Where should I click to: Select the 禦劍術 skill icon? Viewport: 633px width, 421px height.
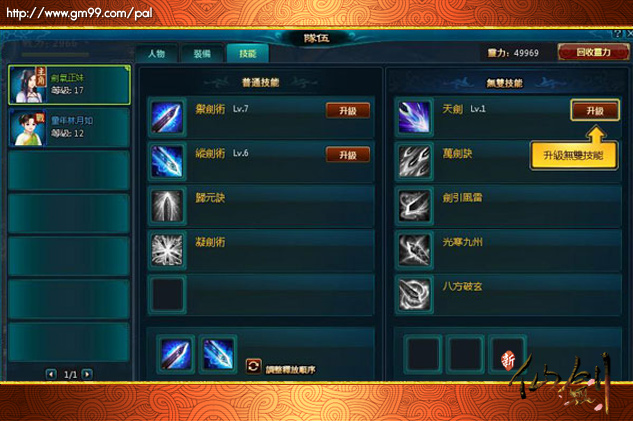coord(167,117)
